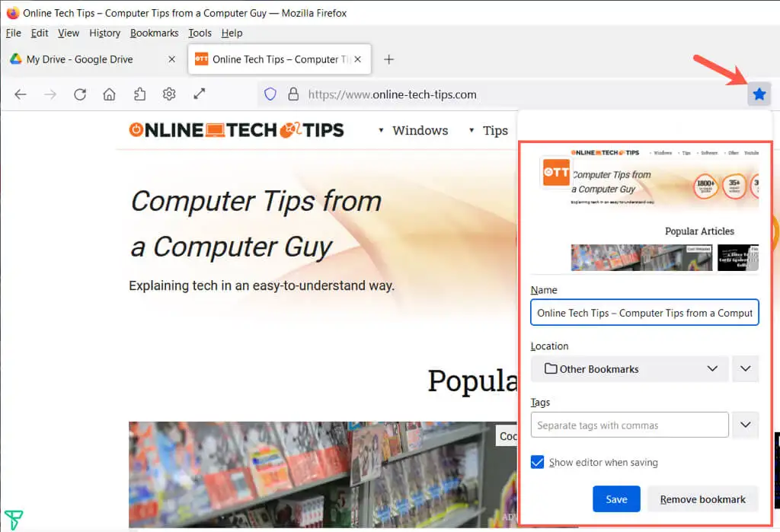Switch to My Drive - Google Drive tab

click(80, 59)
